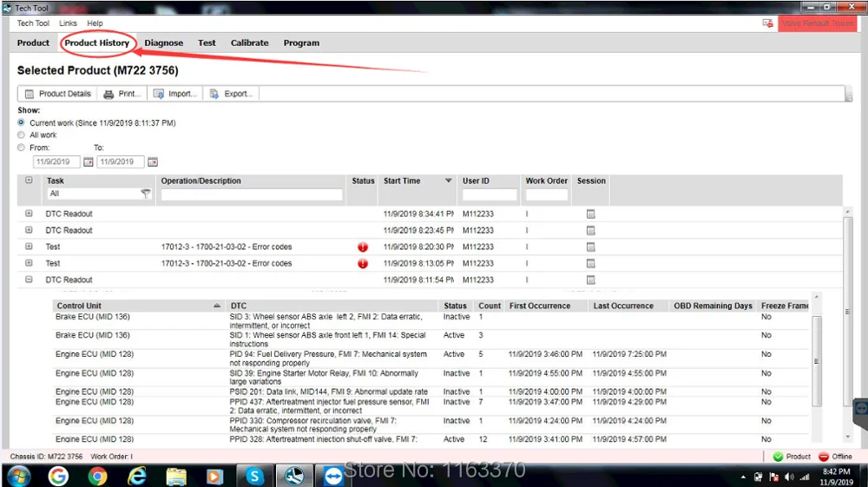Click the DTC list vertical scrollbar
This screenshot has height=487, width=868.
tap(817, 363)
